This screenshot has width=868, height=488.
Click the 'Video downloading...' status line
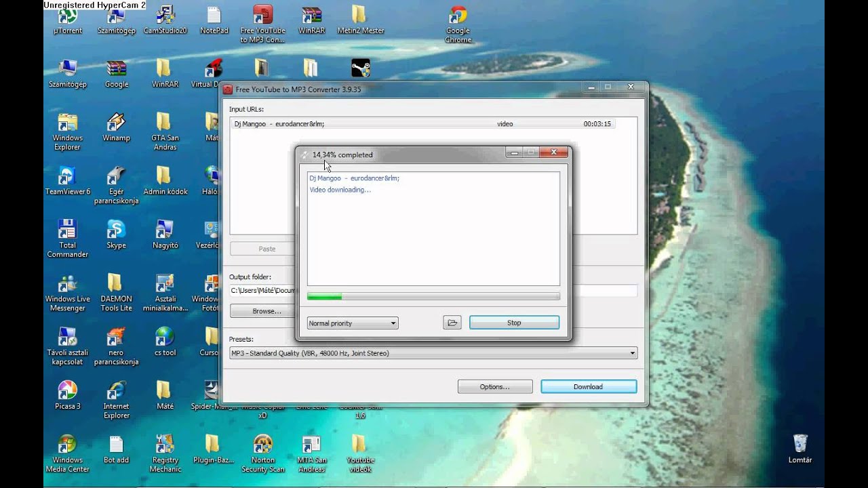[x=340, y=190]
